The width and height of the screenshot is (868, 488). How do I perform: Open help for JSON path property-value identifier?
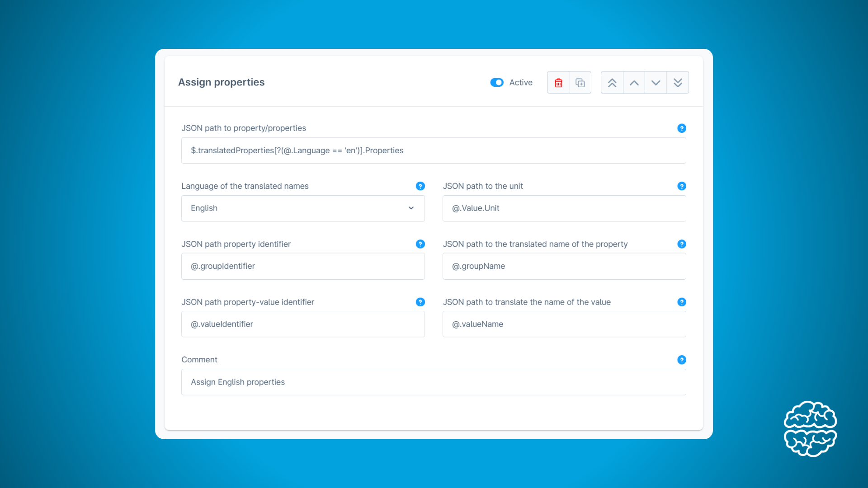(x=420, y=302)
